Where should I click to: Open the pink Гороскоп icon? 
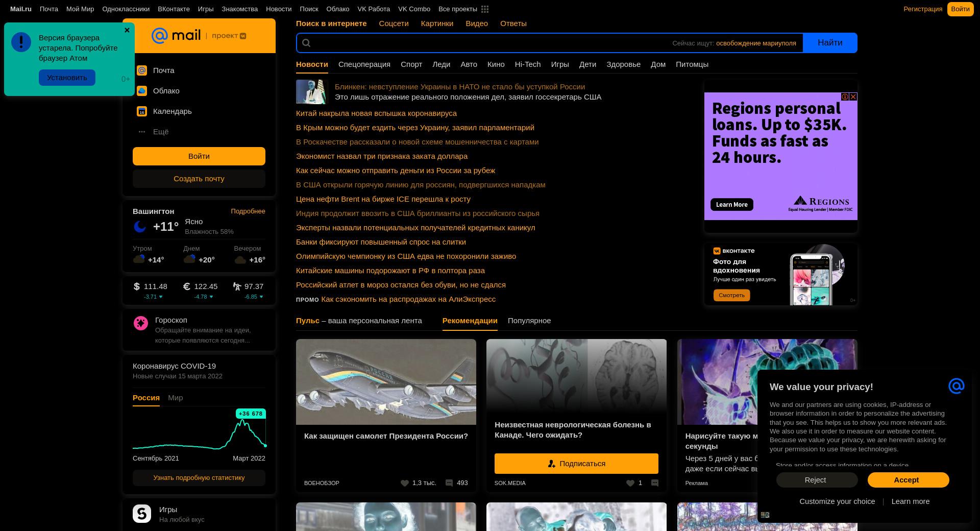[141, 323]
